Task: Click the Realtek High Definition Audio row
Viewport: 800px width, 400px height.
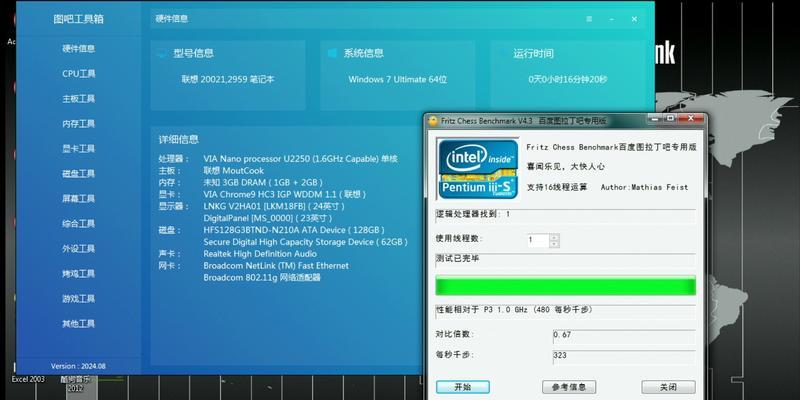Action: pyautogui.click(x=260, y=254)
